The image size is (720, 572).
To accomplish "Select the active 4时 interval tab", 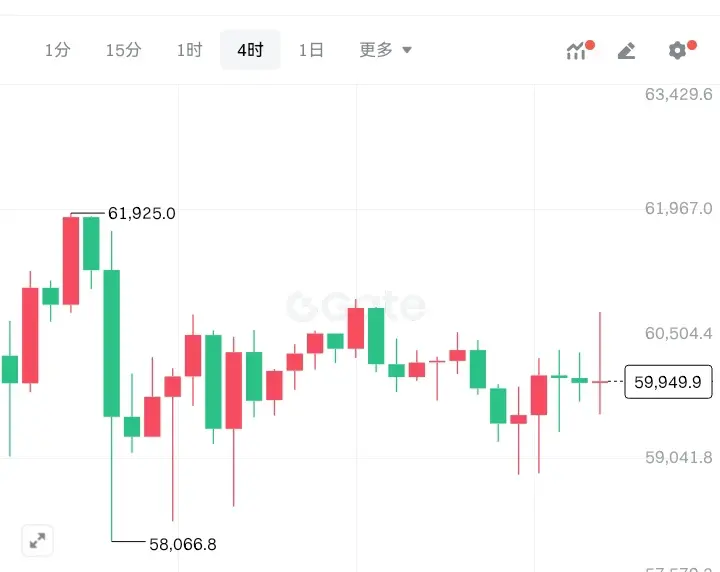I will [x=250, y=50].
